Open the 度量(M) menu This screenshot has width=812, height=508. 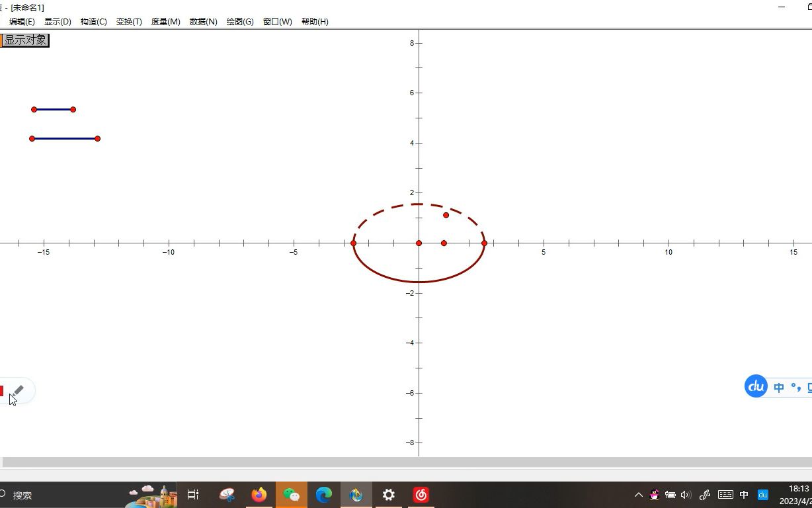pos(165,22)
